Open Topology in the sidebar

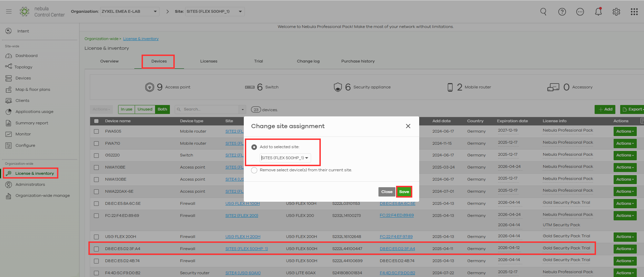click(23, 67)
